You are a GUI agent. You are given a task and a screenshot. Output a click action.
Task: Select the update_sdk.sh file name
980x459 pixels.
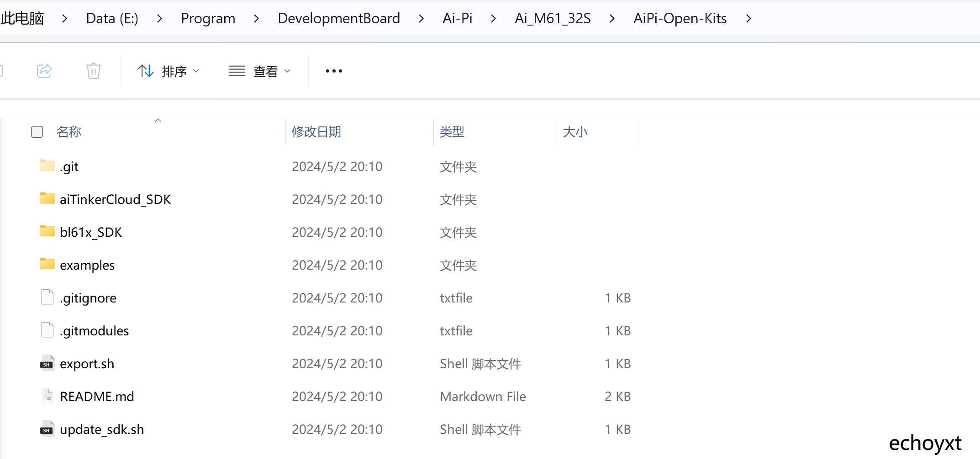tap(102, 430)
